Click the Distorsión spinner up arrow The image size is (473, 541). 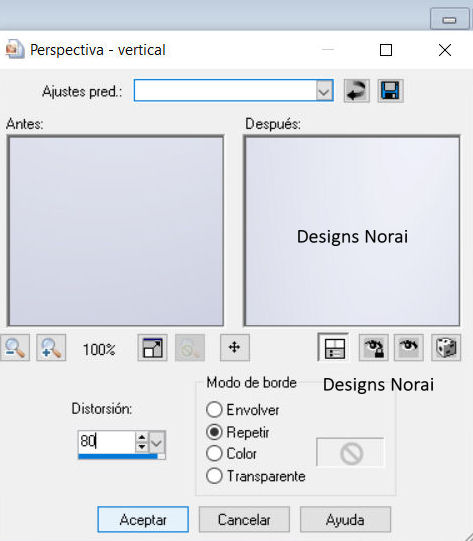[142, 437]
